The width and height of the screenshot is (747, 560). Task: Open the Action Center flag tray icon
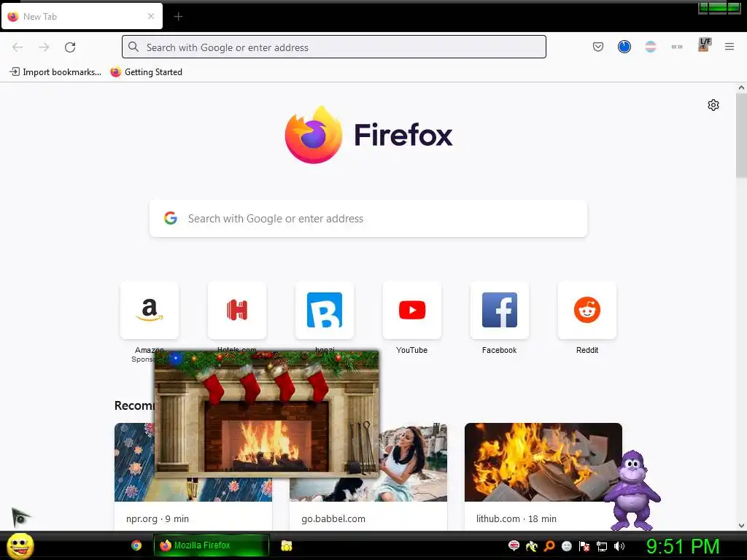[584, 546]
